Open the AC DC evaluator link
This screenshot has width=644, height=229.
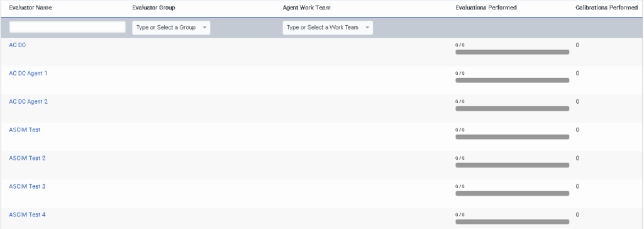[17, 45]
